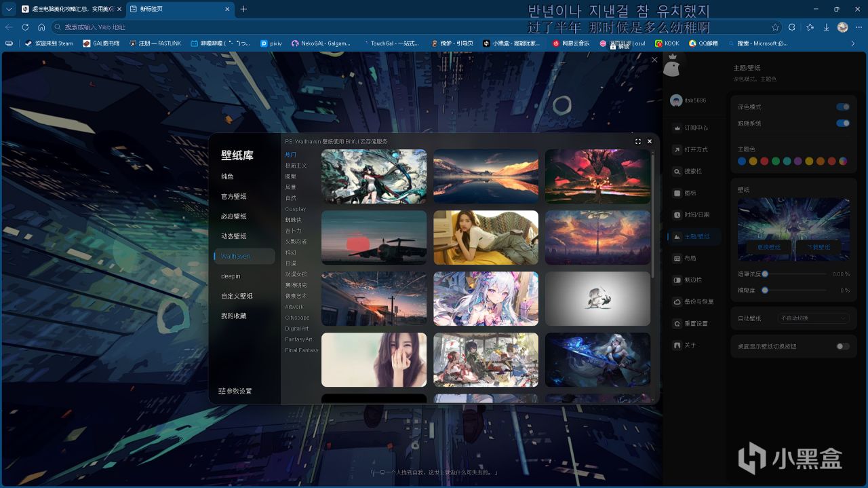Select 自定义壁纸 category
This screenshot has height=488, width=868.
coord(237,296)
